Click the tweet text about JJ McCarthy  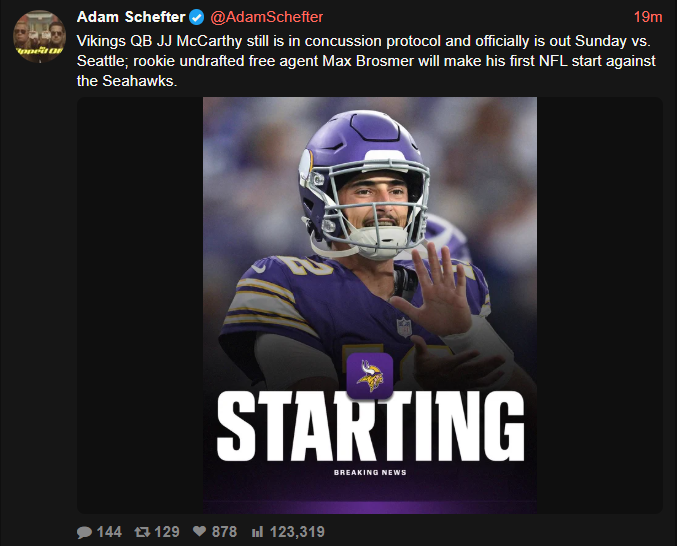coord(366,61)
